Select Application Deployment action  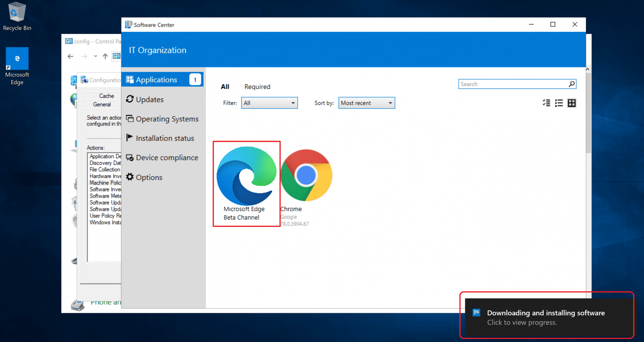[x=105, y=156]
